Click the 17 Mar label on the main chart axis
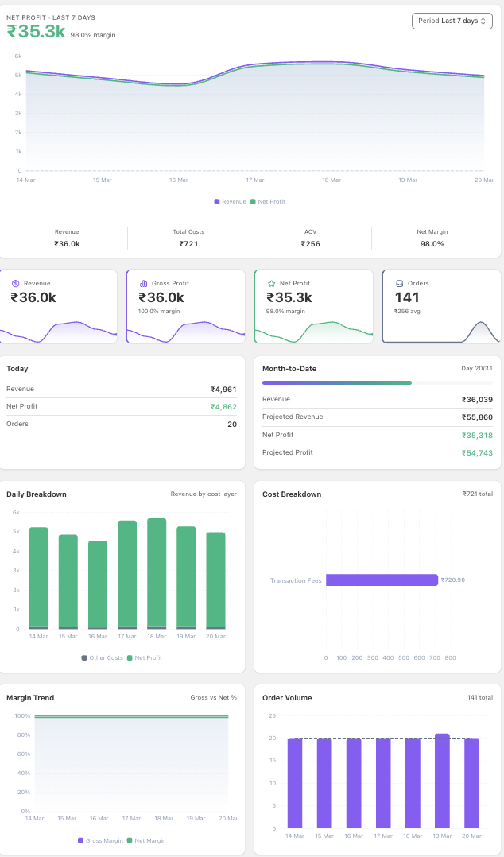The width and height of the screenshot is (504, 857). coord(254,180)
